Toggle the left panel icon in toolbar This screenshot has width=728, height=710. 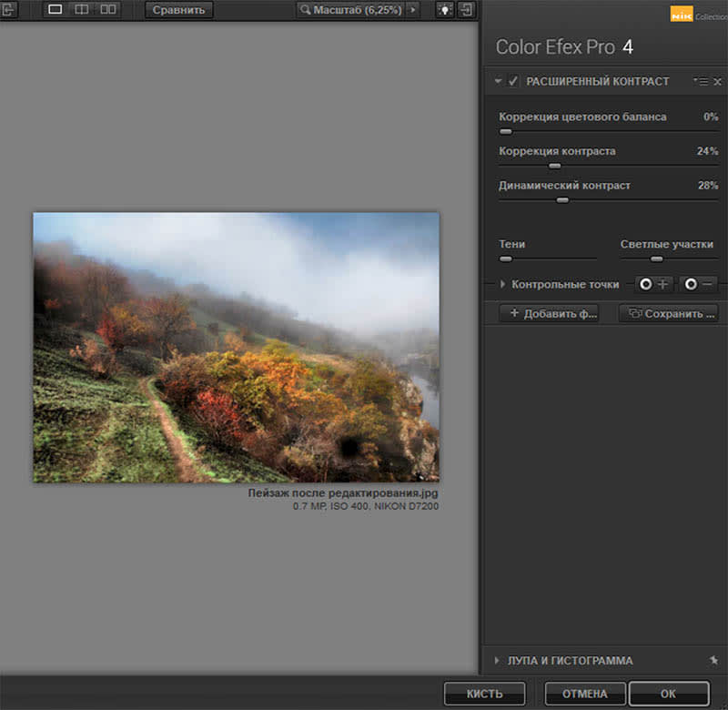click(8, 9)
